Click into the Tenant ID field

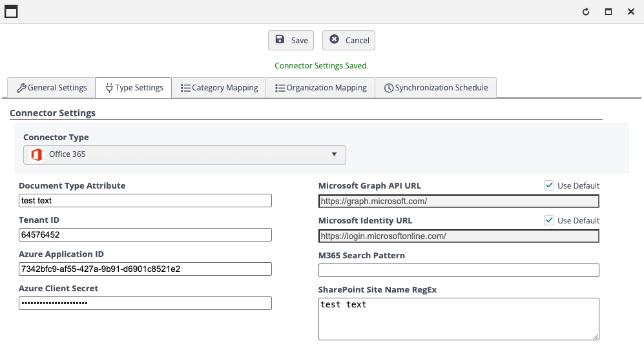[x=145, y=234]
